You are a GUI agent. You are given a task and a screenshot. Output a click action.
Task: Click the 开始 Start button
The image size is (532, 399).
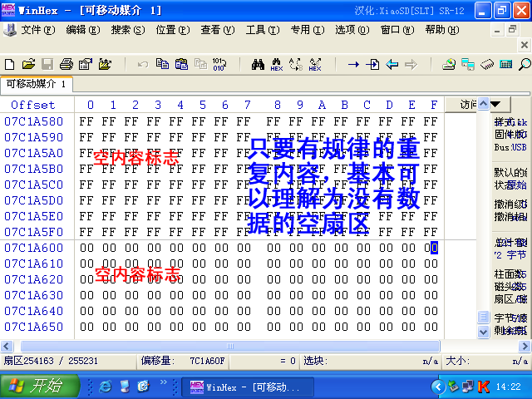(39, 386)
